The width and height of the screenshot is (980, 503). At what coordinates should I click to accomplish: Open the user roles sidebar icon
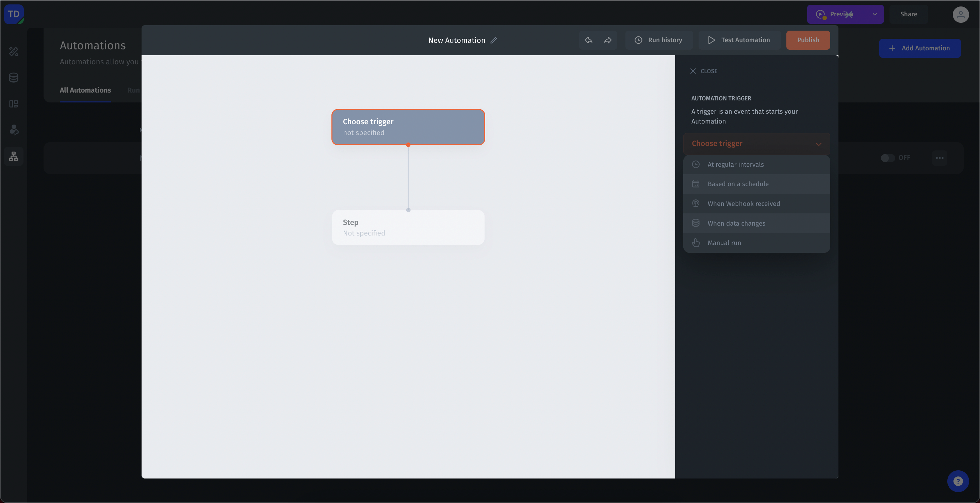(14, 130)
